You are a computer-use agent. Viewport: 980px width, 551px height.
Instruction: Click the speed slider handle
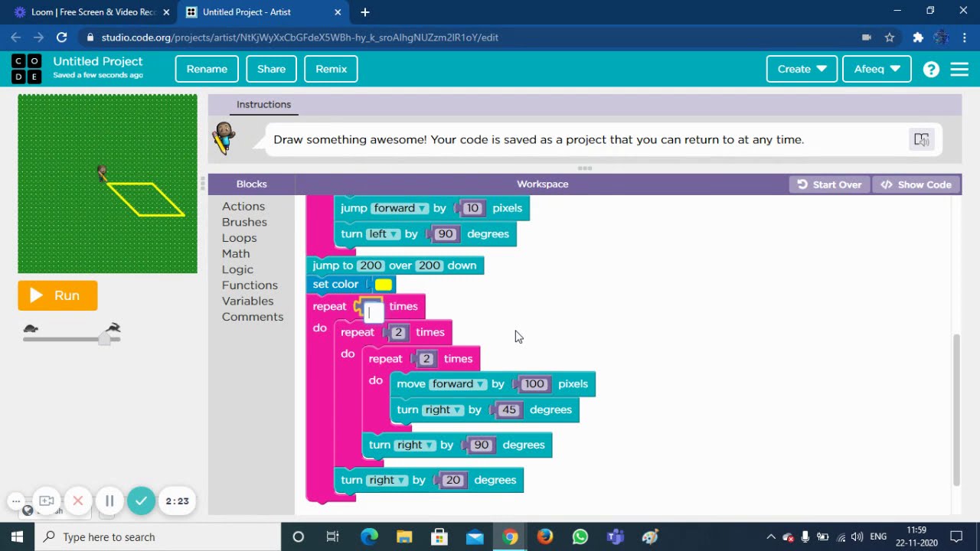(x=104, y=338)
